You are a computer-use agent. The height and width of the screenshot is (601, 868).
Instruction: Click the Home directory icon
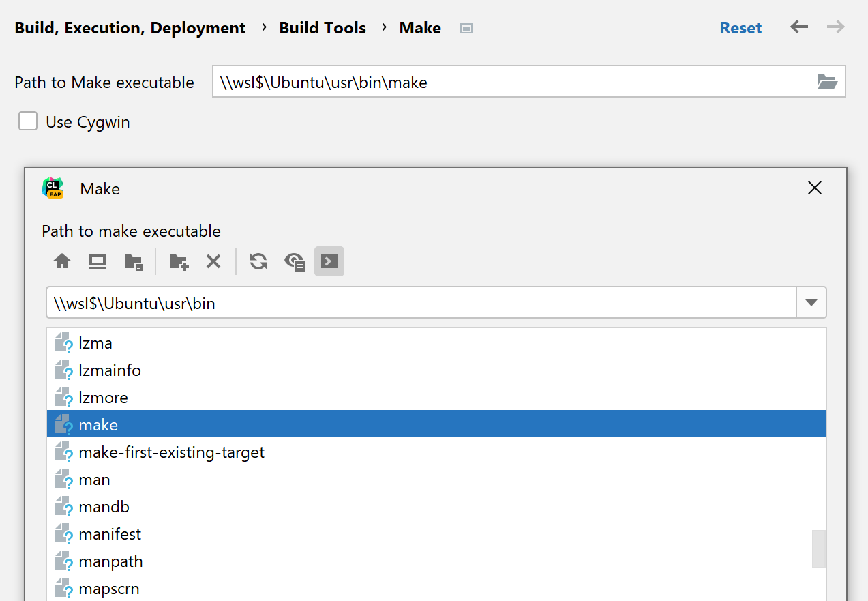tap(62, 261)
